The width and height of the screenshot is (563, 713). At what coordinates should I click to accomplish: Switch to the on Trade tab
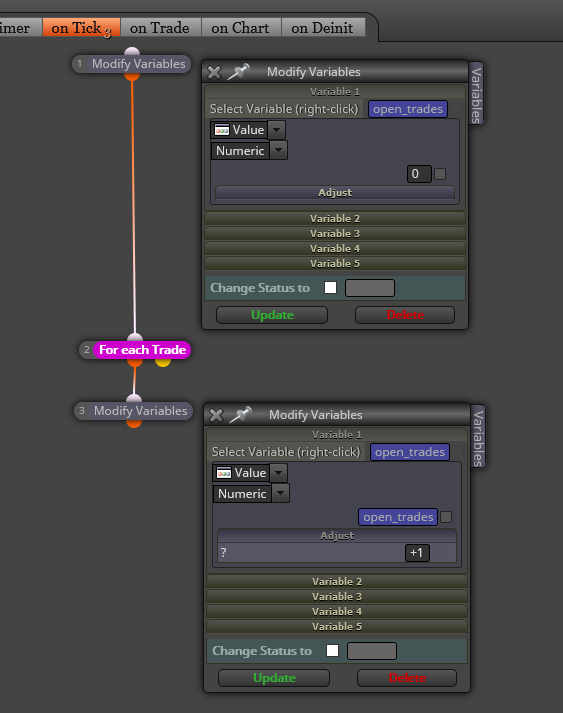pyautogui.click(x=160, y=28)
